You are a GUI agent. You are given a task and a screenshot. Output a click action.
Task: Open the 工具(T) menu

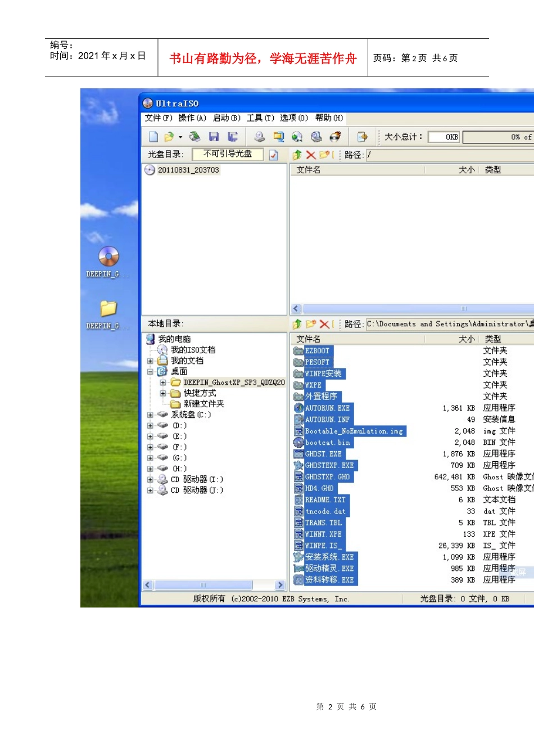(x=260, y=118)
